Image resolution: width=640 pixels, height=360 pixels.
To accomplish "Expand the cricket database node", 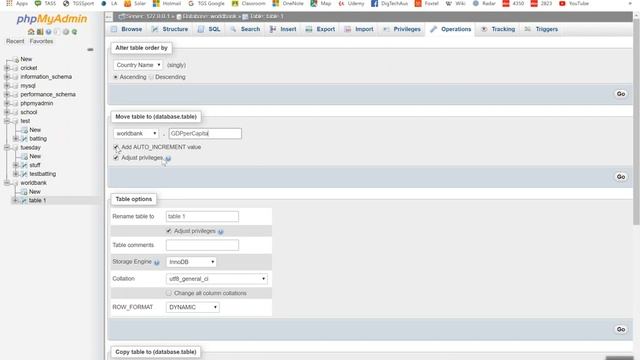I will tap(7, 68).
